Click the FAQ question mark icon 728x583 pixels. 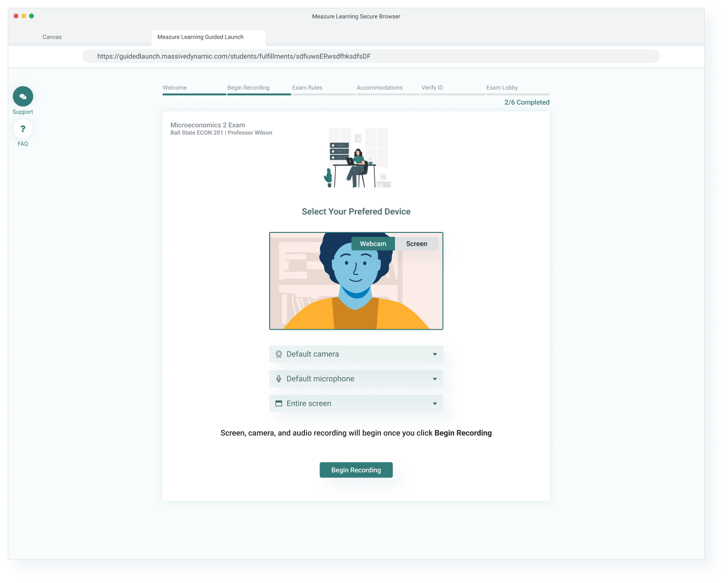(23, 129)
